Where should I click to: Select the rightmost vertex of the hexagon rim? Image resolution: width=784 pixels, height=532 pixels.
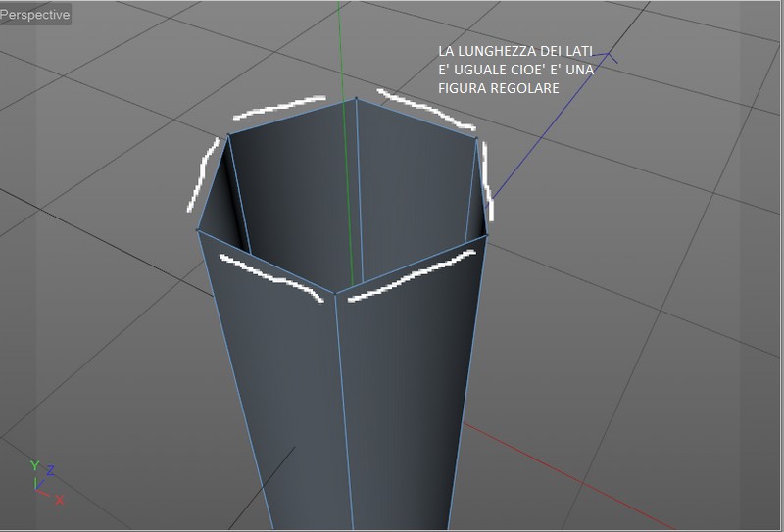486,235
